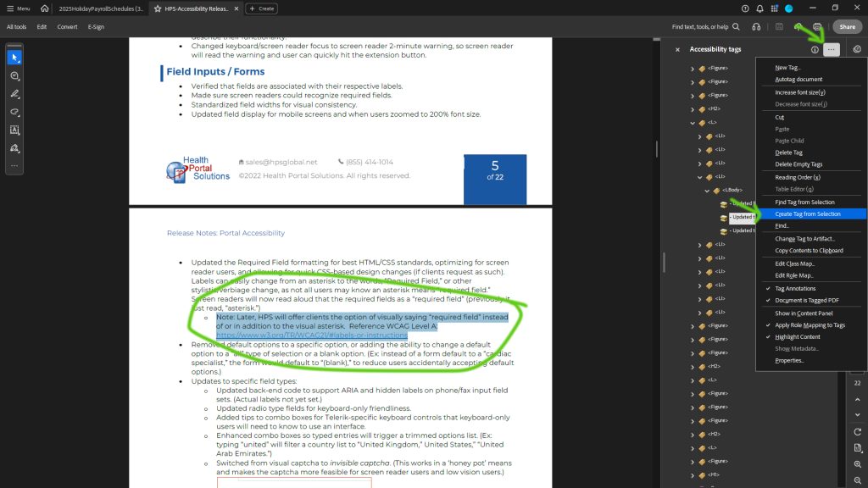Viewport: 868px width, 488px height.
Task: Select the arrow Select tool
Action: click(x=14, y=57)
